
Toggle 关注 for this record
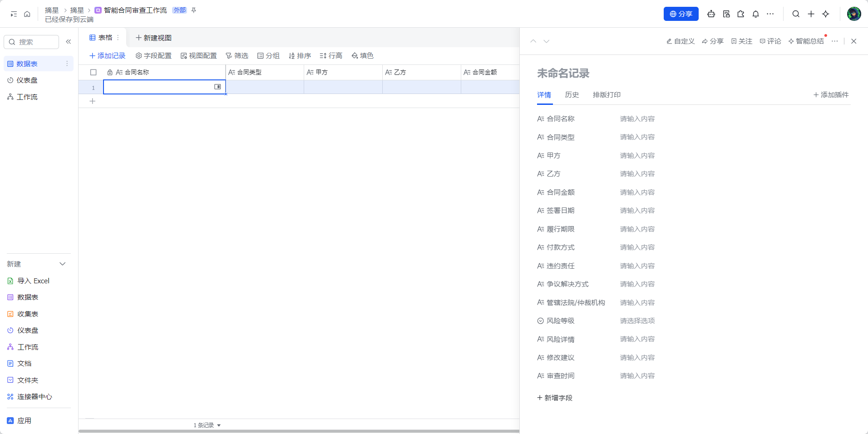741,41
